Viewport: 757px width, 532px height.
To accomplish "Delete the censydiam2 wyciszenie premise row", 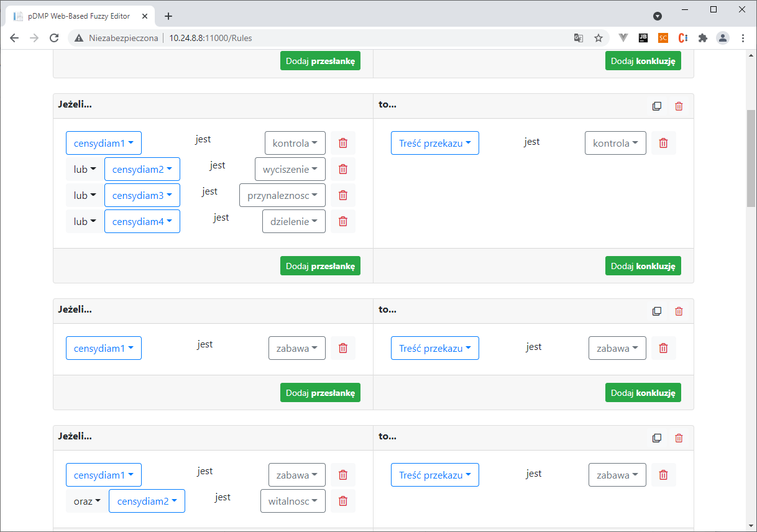I will (x=342, y=169).
